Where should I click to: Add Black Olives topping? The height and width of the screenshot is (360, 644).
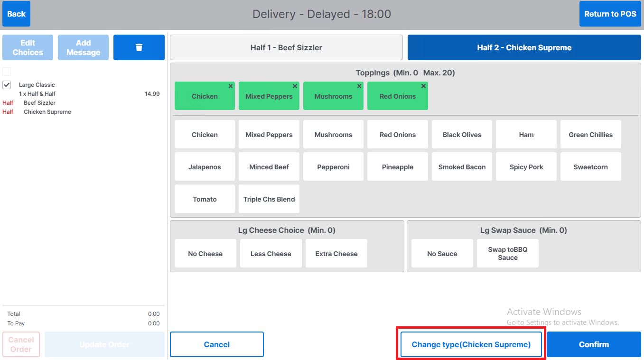(462, 135)
